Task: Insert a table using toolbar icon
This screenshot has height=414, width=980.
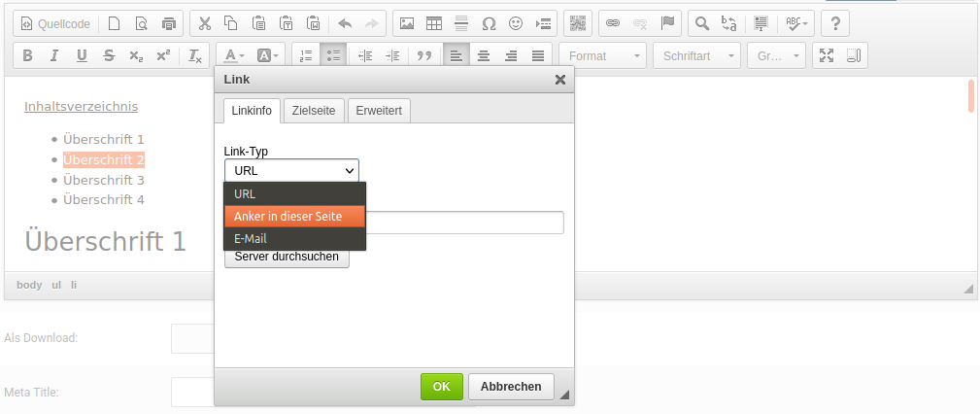Action: coord(434,23)
